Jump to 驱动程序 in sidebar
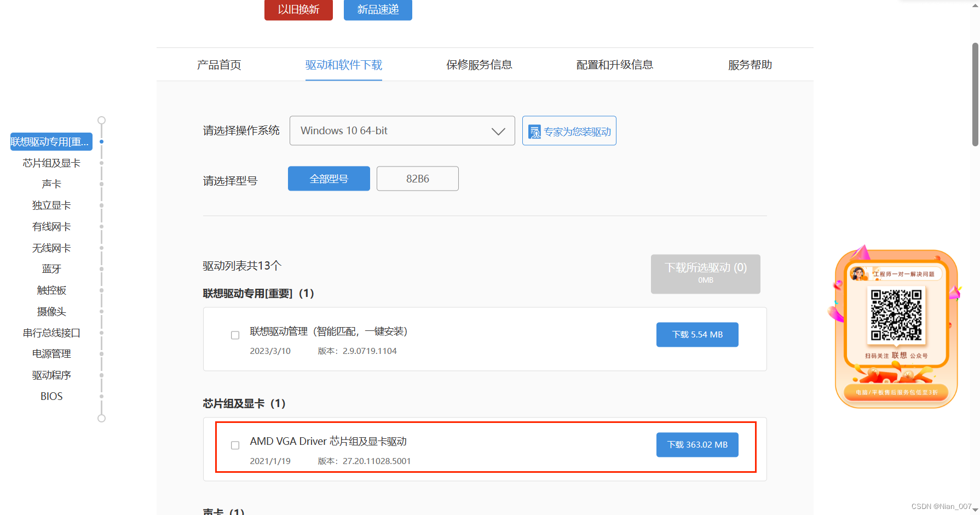This screenshot has width=980, height=515. coord(51,375)
